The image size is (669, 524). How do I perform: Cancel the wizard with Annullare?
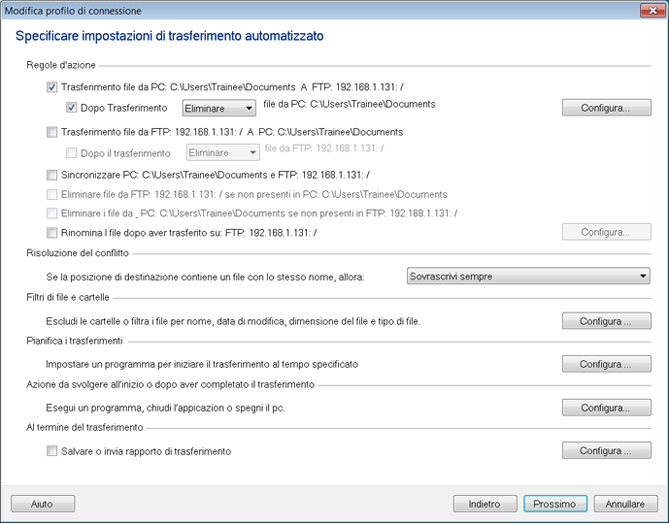pos(626,503)
